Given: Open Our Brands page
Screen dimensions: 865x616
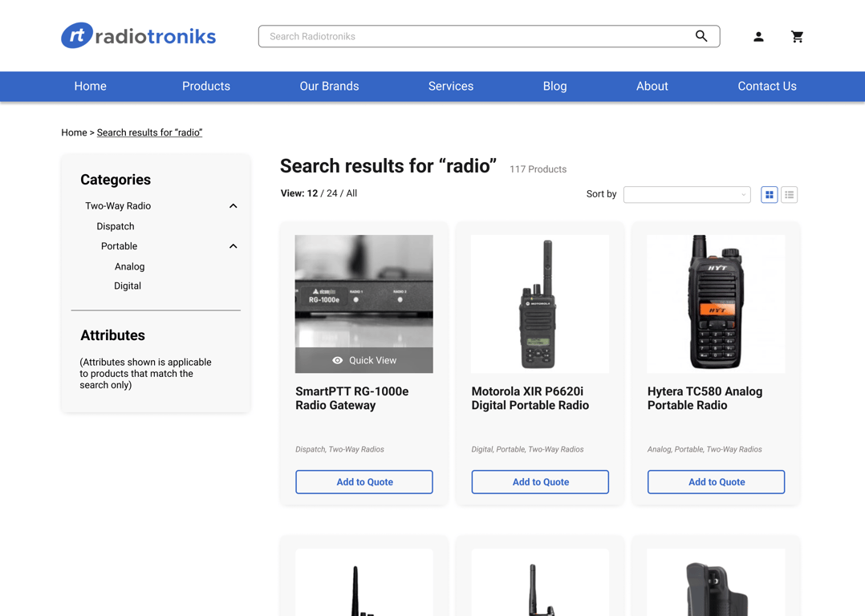Looking at the screenshot, I should point(329,86).
